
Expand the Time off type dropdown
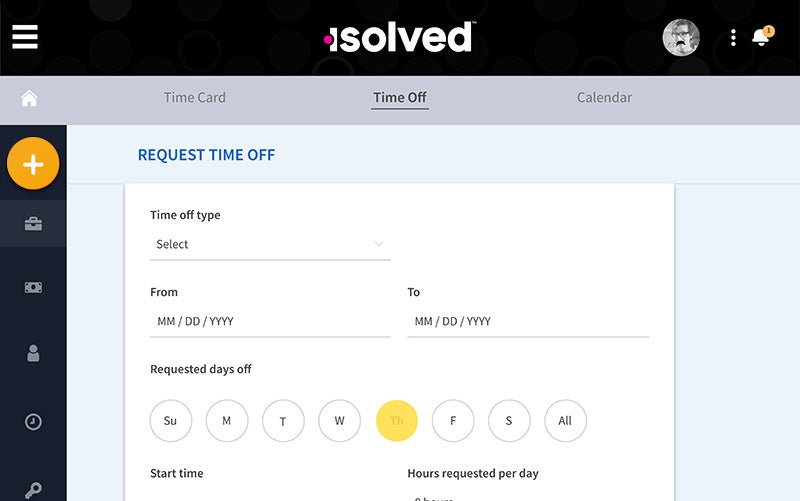point(270,244)
